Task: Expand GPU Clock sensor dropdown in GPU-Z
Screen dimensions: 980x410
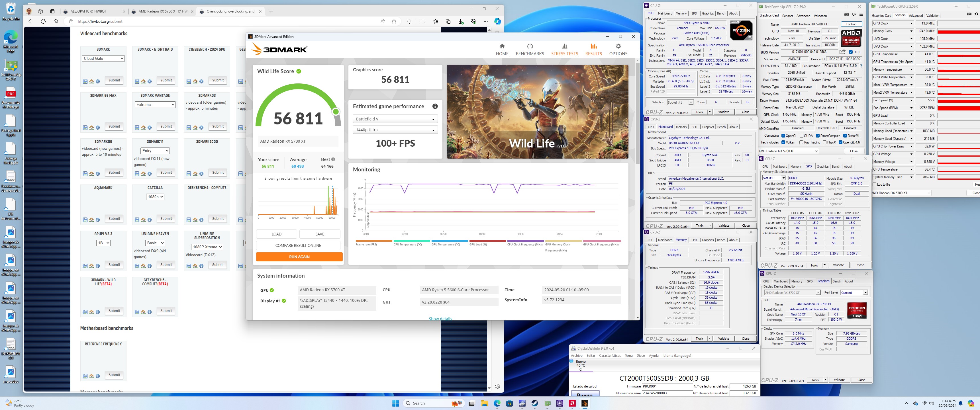Action: (911, 23)
